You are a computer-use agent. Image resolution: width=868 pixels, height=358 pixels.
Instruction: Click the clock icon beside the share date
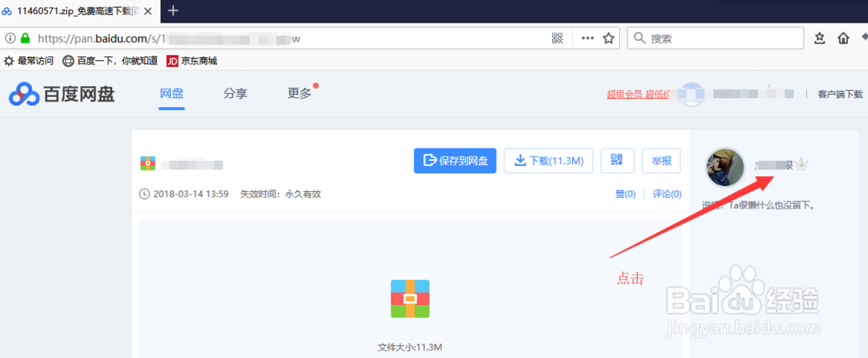(x=144, y=194)
